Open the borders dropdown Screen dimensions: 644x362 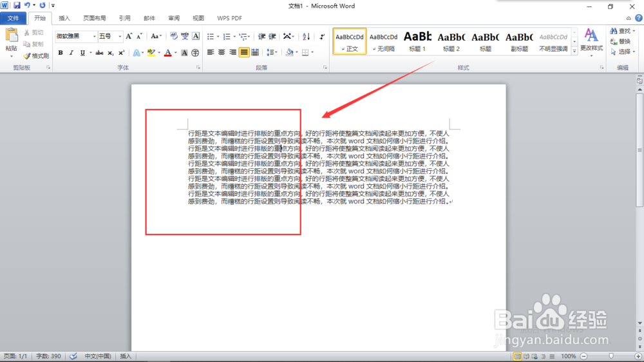312,52
